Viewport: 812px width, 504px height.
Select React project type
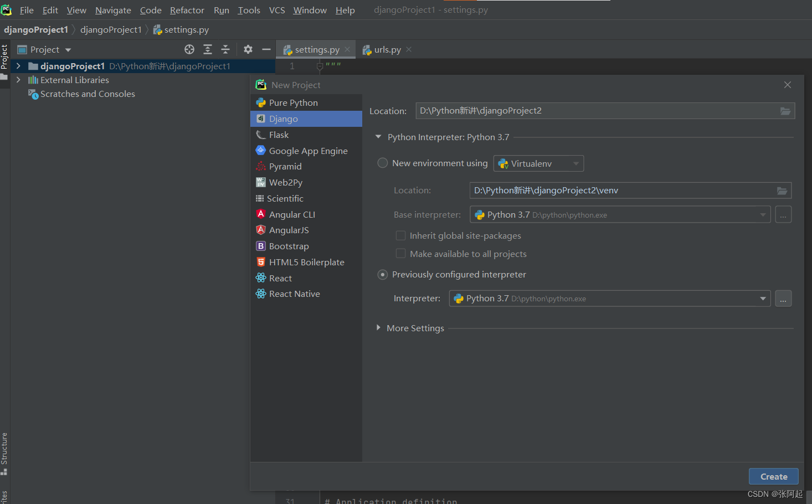pos(306,278)
